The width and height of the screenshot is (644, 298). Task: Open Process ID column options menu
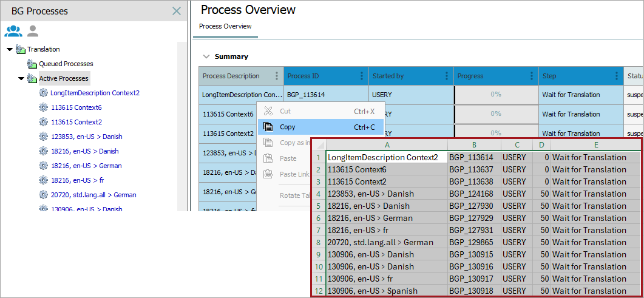tap(362, 76)
